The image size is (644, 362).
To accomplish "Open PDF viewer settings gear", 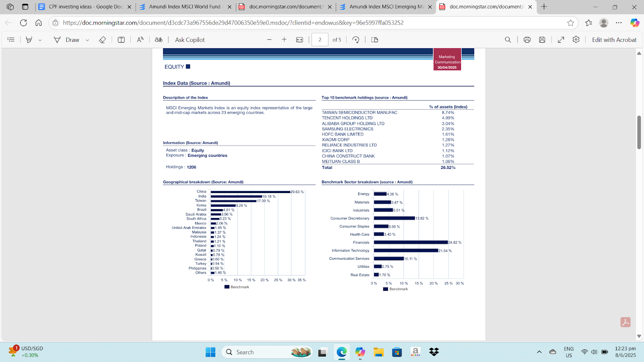I will (x=576, y=40).
